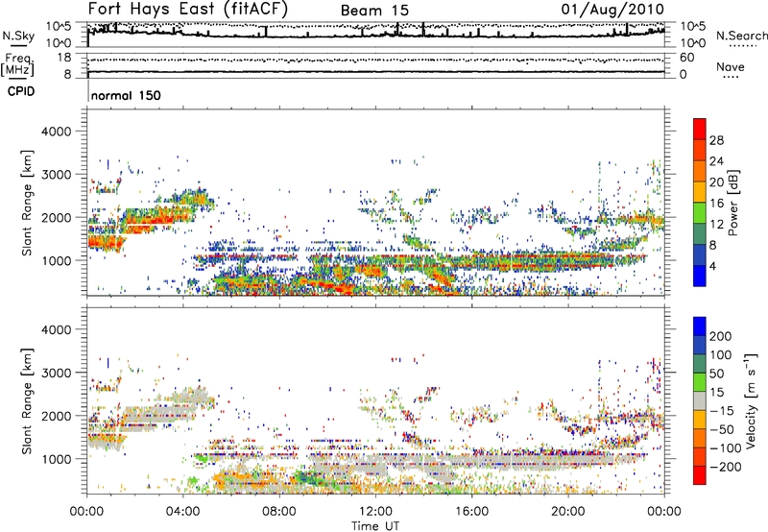768x532 pixels.
Task: Click the 'normal 150' CPID text
Action: click(x=126, y=95)
